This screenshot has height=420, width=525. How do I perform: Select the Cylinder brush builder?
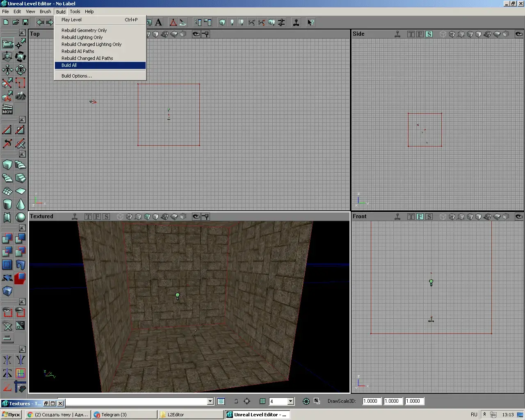point(7,204)
